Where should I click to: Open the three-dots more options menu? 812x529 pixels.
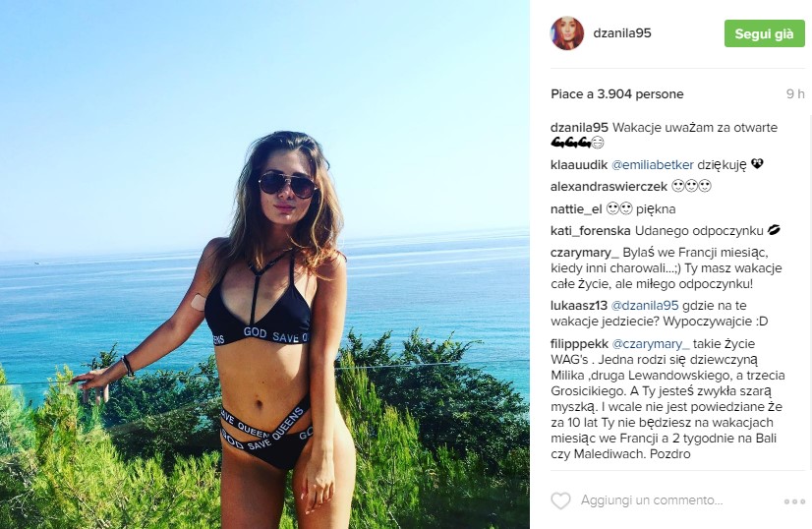[794, 501]
